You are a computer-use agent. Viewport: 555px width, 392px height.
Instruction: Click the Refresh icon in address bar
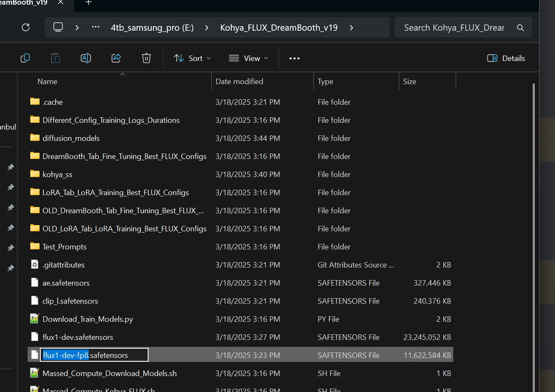tap(26, 27)
